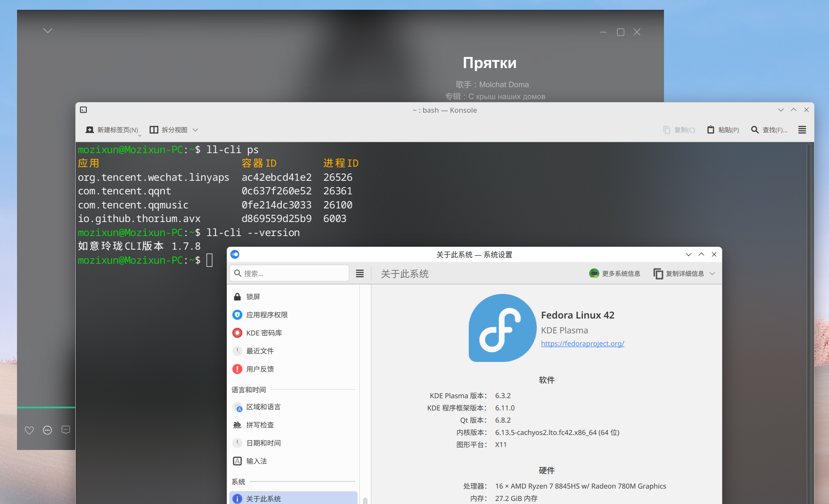Click song title Прятки in music player
The height and width of the screenshot is (504, 829).
coord(490,63)
